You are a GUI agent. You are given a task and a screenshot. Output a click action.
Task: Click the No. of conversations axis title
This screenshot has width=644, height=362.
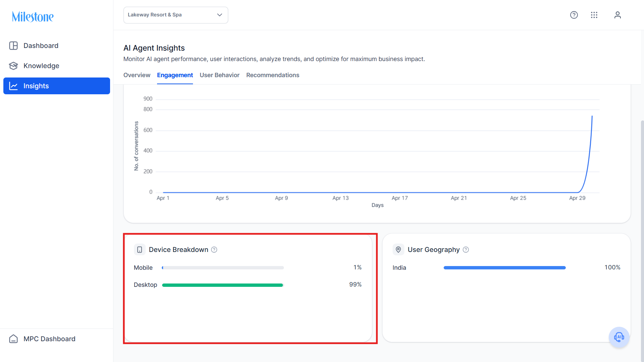[136, 146]
